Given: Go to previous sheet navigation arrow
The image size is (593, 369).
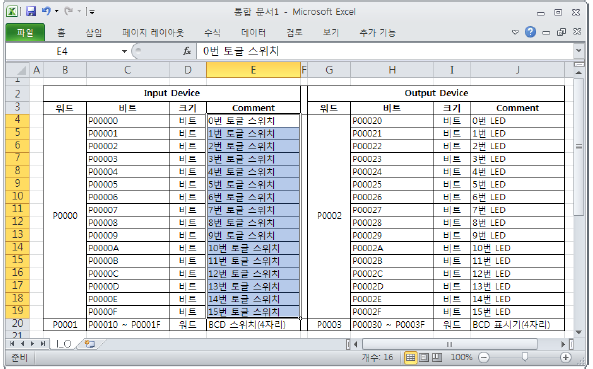Looking at the screenshot, I should click(x=22, y=344).
